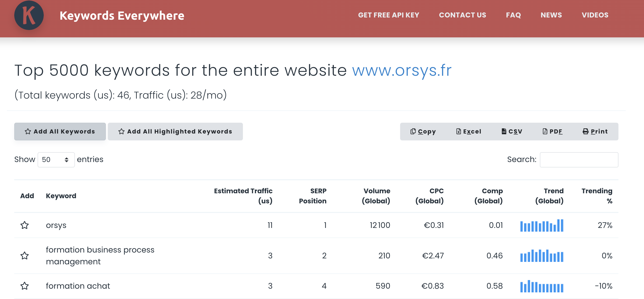Click CPC value €2.47
This screenshot has height=299, width=644.
(433, 256)
